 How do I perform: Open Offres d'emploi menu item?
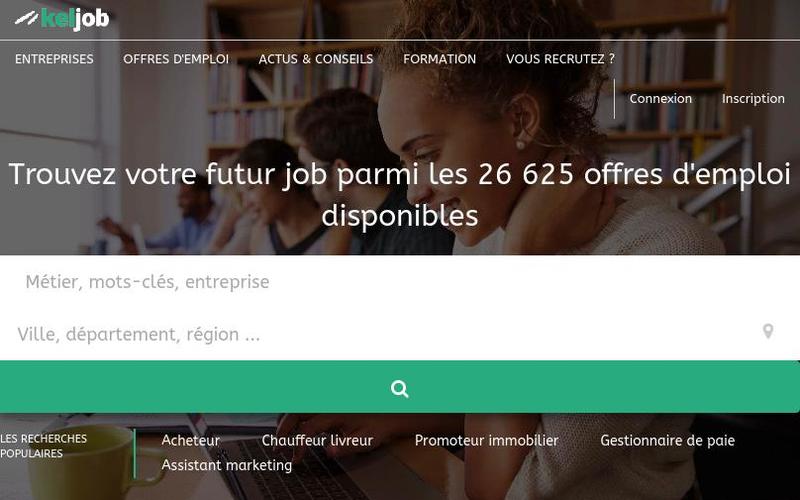[x=176, y=59]
